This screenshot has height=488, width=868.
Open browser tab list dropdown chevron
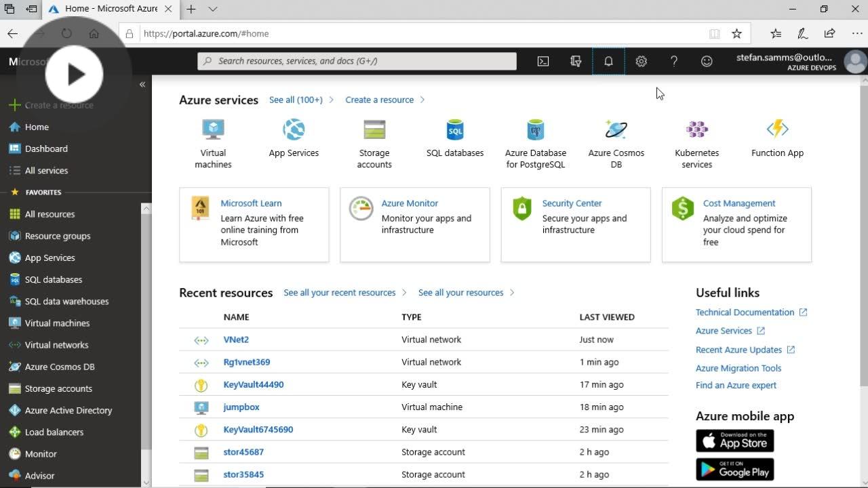pyautogui.click(x=213, y=9)
